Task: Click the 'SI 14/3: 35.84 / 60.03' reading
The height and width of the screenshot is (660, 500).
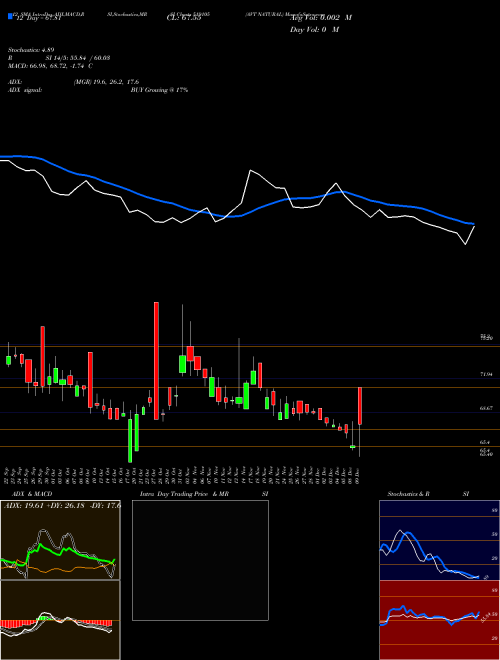Action: click(x=78, y=58)
